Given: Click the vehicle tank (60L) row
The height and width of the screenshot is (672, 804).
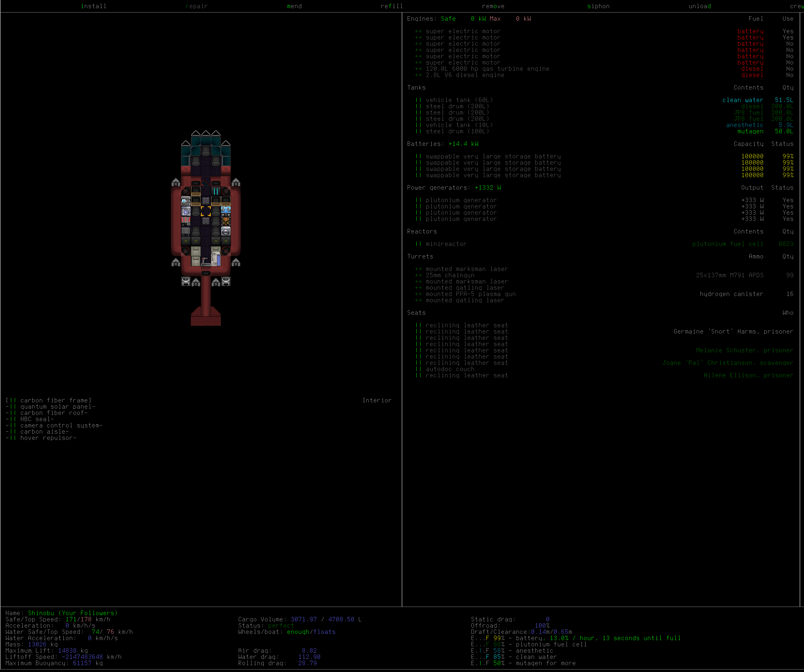Looking at the screenshot, I should point(604,100).
